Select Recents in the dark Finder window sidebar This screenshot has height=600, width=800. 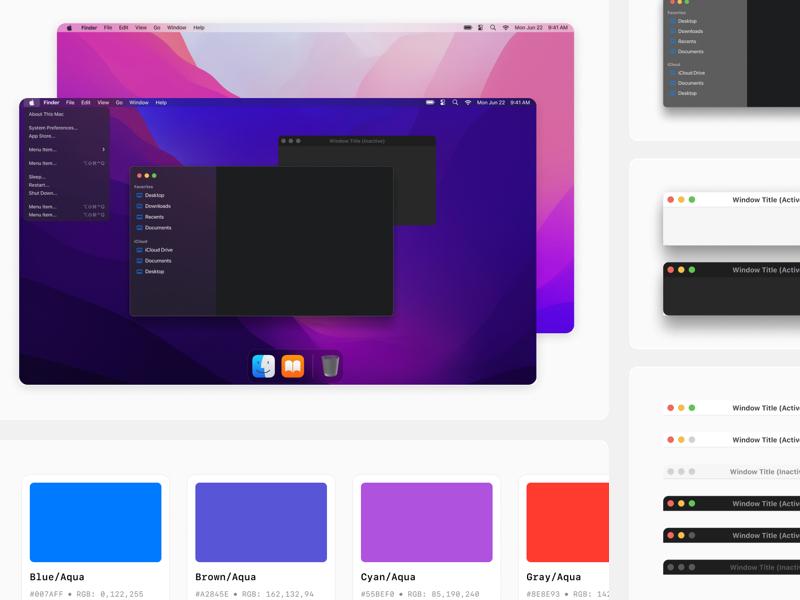pyautogui.click(x=154, y=217)
